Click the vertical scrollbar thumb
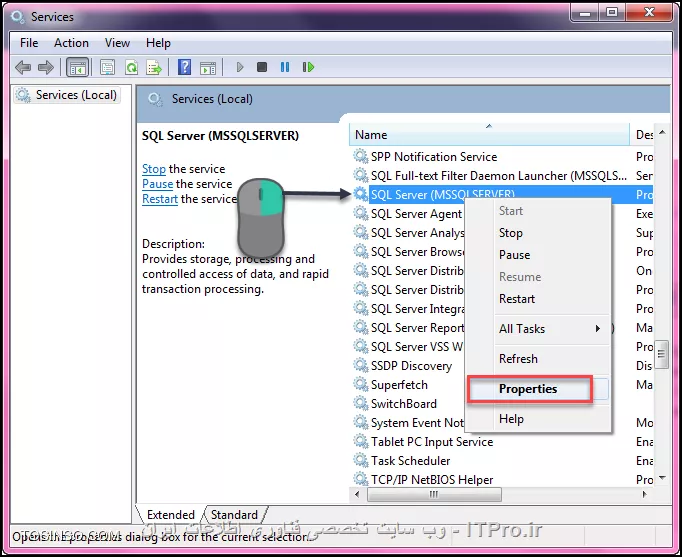682x557 pixels. [662, 354]
